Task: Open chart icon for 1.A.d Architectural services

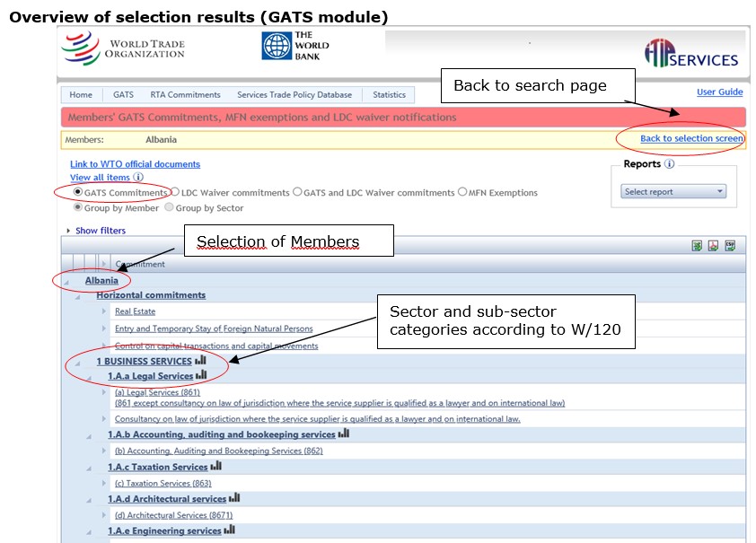Action: pos(234,498)
